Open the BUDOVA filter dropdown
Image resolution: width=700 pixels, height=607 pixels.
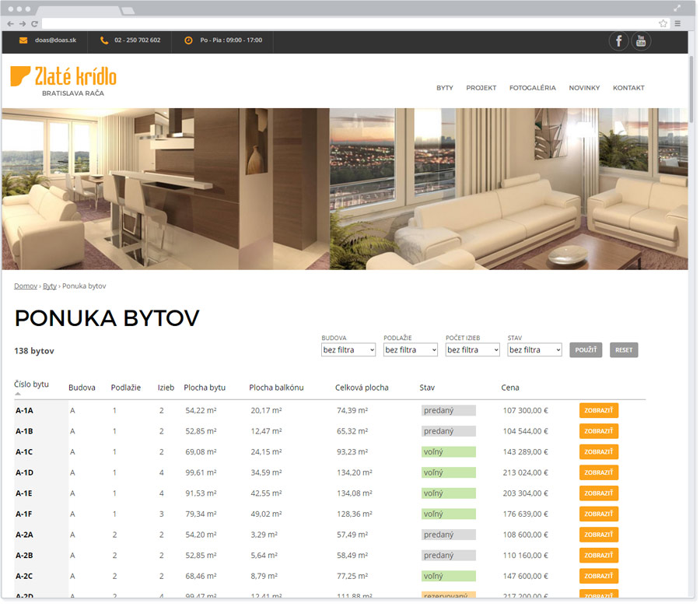point(348,350)
